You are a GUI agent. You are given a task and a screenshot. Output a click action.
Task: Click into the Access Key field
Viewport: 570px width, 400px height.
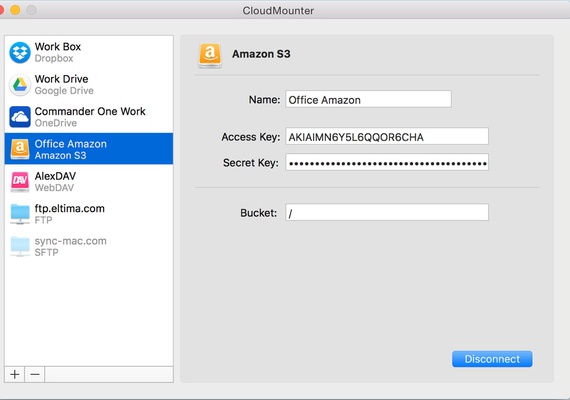pyautogui.click(x=387, y=136)
